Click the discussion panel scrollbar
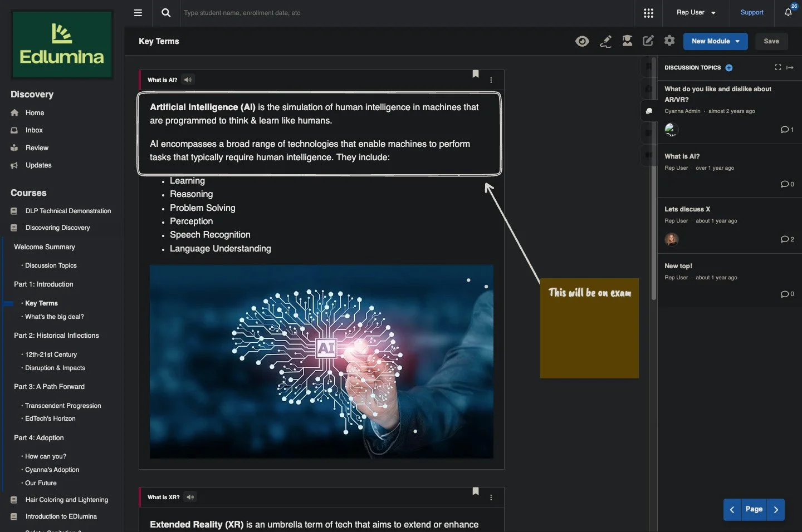This screenshot has width=802, height=532. pos(654,178)
